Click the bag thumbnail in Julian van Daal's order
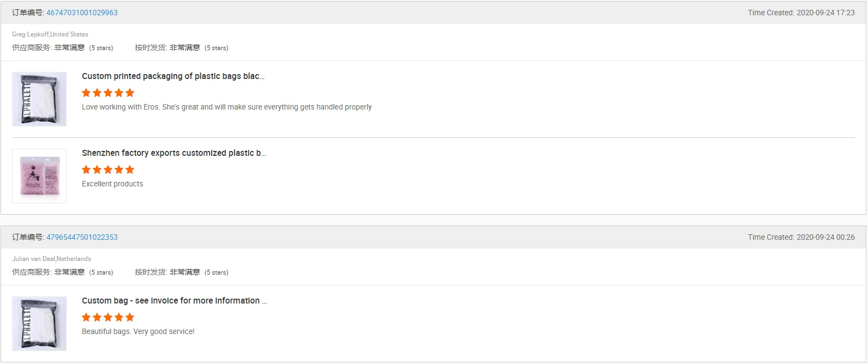Image resolution: width=868 pixels, height=364 pixels. pyautogui.click(x=39, y=324)
